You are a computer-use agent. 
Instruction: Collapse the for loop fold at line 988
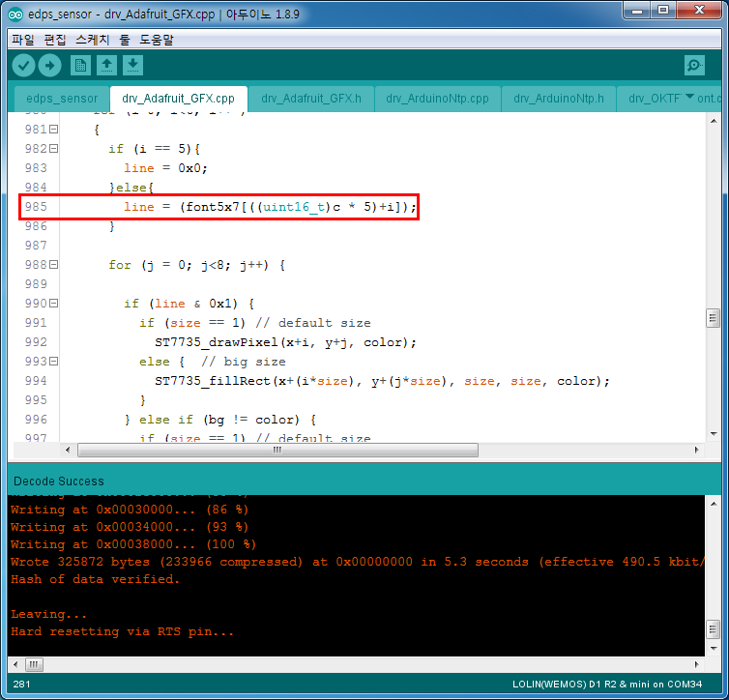(x=54, y=265)
